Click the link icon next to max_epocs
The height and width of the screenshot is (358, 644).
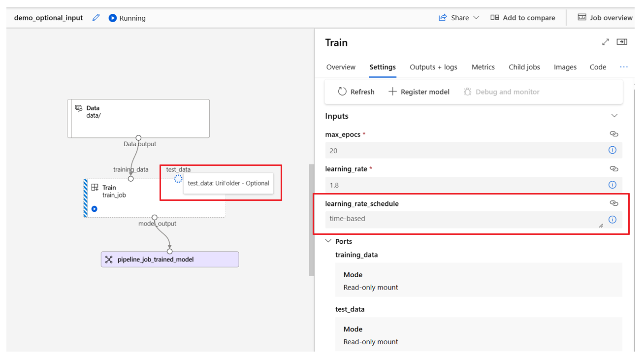(613, 134)
